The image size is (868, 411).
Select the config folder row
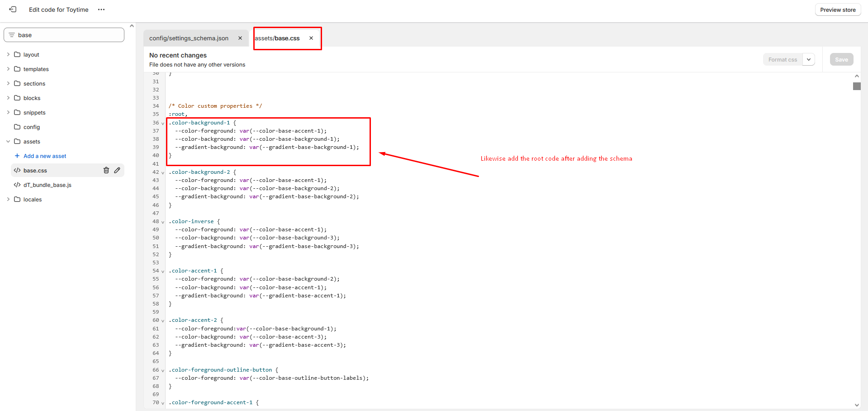coord(64,127)
